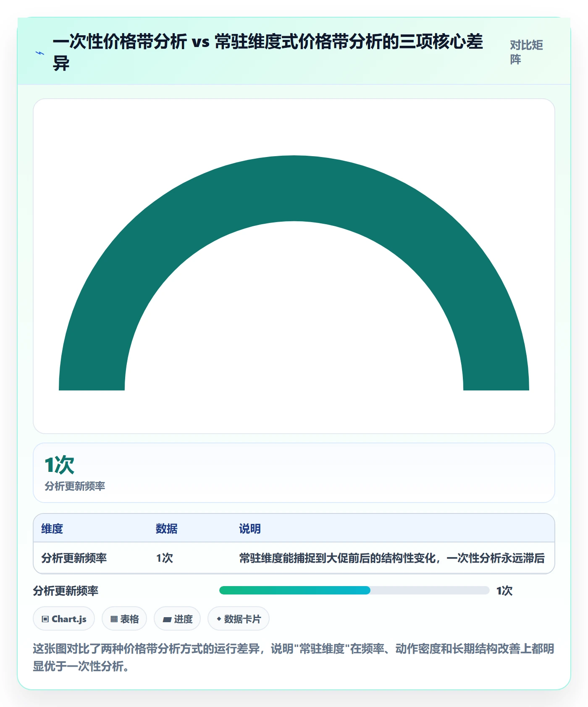Select the Chart.js tag chip
588x707 pixels.
click(x=64, y=618)
